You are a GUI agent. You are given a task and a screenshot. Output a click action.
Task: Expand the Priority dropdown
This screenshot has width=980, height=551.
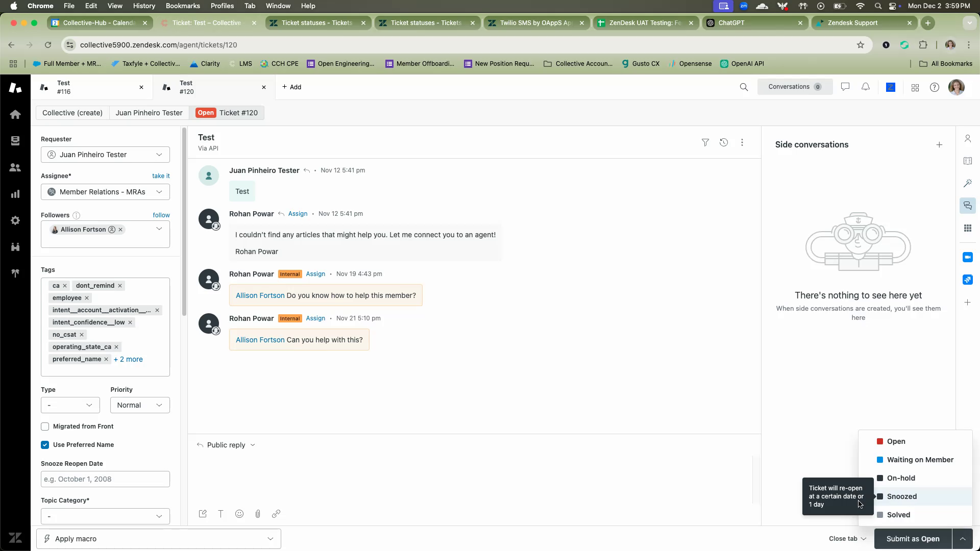click(140, 405)
